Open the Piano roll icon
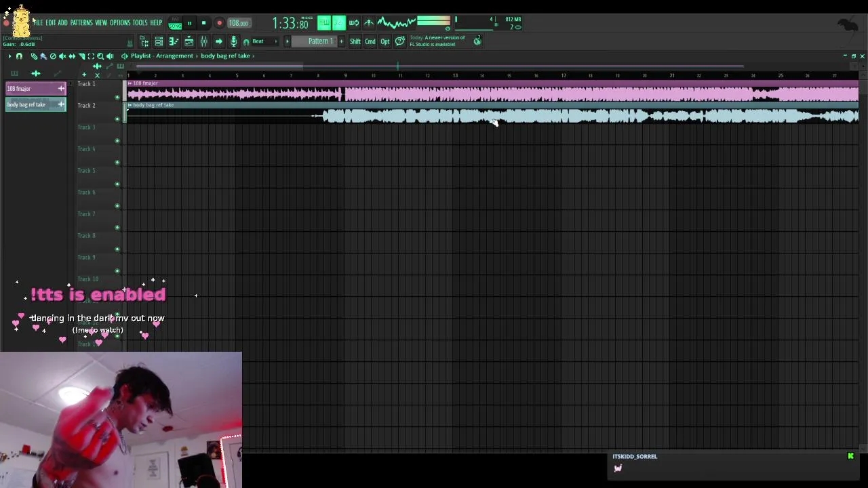 [x=174, y=41]
